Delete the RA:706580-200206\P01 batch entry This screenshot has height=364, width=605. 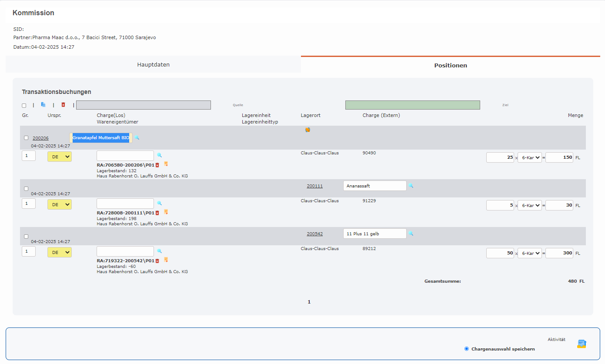157,165
